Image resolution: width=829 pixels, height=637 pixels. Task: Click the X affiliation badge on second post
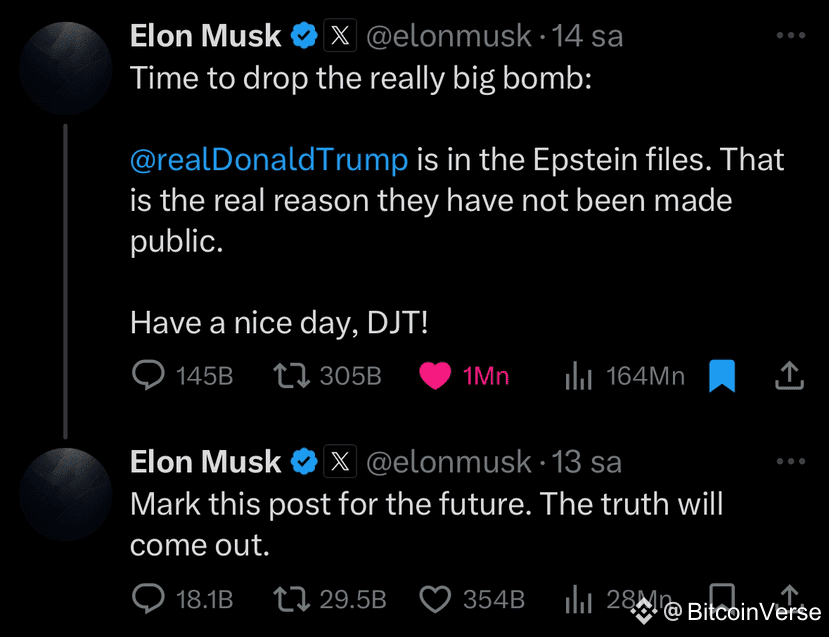point(340,461)
